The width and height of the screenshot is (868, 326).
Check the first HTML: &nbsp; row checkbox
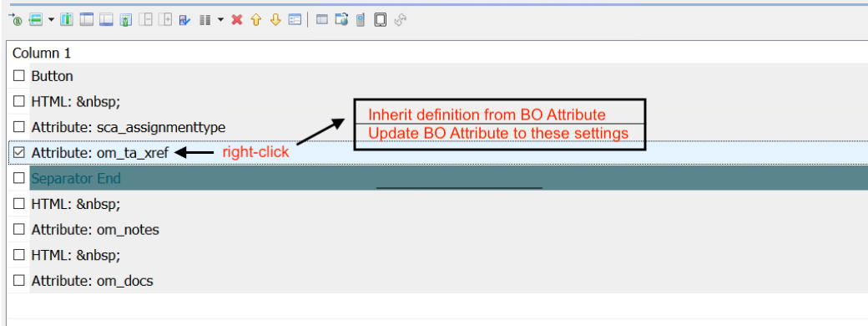19,101
